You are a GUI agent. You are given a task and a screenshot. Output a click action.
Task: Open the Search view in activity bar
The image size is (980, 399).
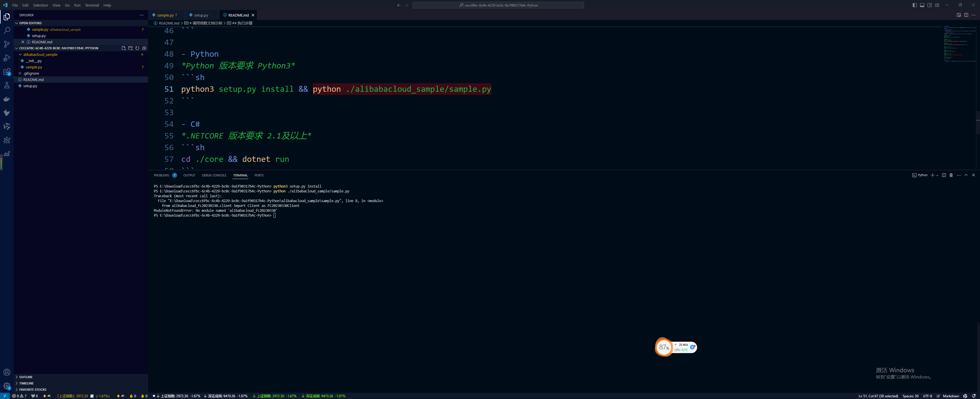(x=7, y=30)
